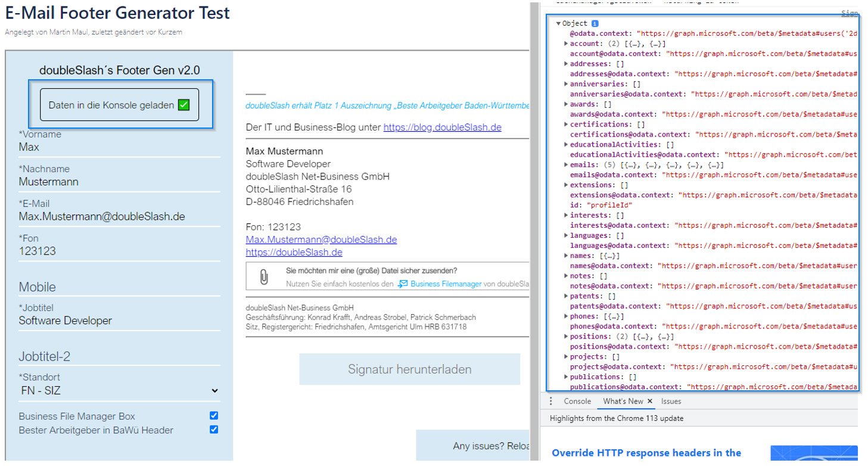The height and width of the screenshot is (466, 868).
Task: Click the Max.Mustermann@doubleSlash.de email link in signature
Action: tap(321, 240)
